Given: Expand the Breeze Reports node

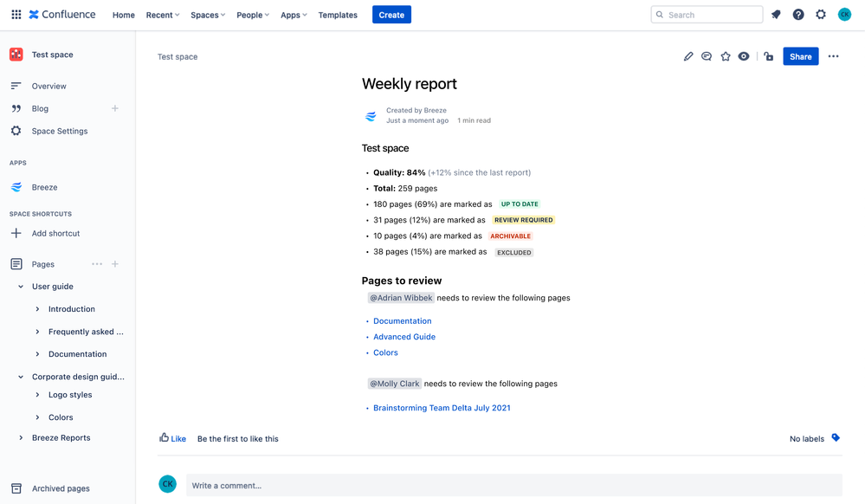Looking at the screenshot, I should (x=21, y=438).
